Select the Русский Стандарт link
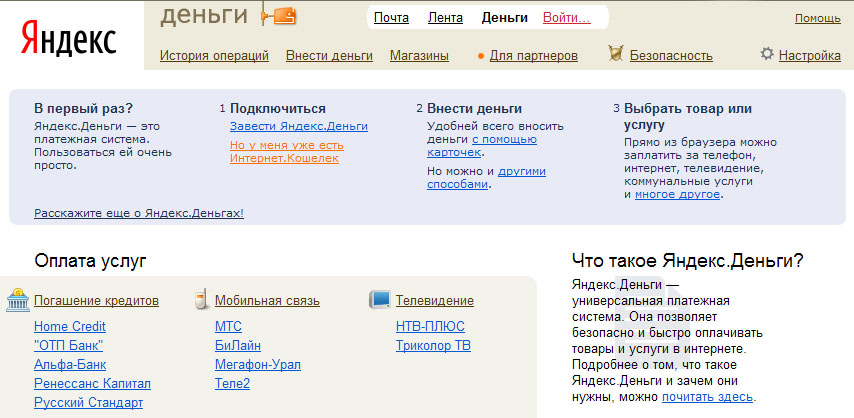854x418 pixels. click(x=88, y=403)
